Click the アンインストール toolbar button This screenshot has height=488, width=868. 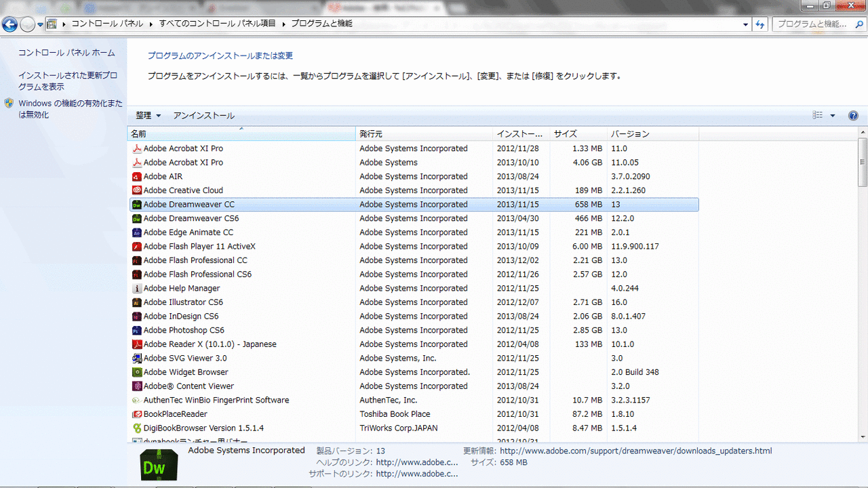point(204,116)
